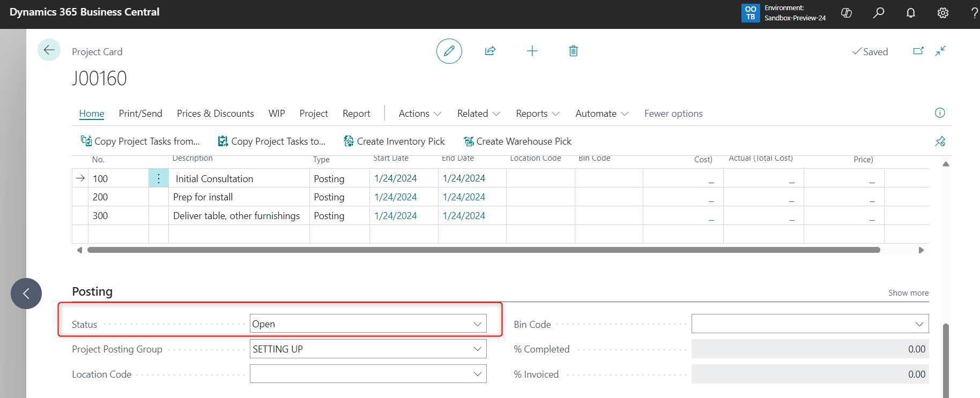
Task: Click the Posting section heading
Action: (x=92, y=291)
